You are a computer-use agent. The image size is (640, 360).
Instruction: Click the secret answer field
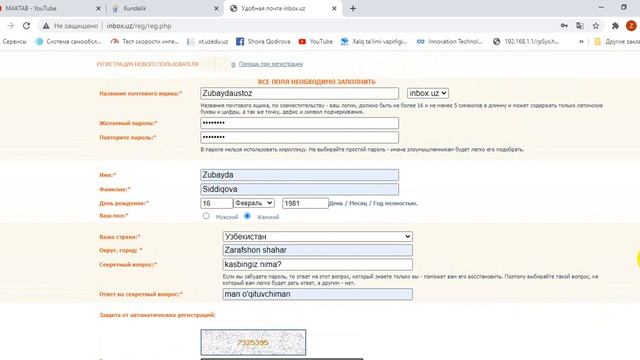point(318,294)
